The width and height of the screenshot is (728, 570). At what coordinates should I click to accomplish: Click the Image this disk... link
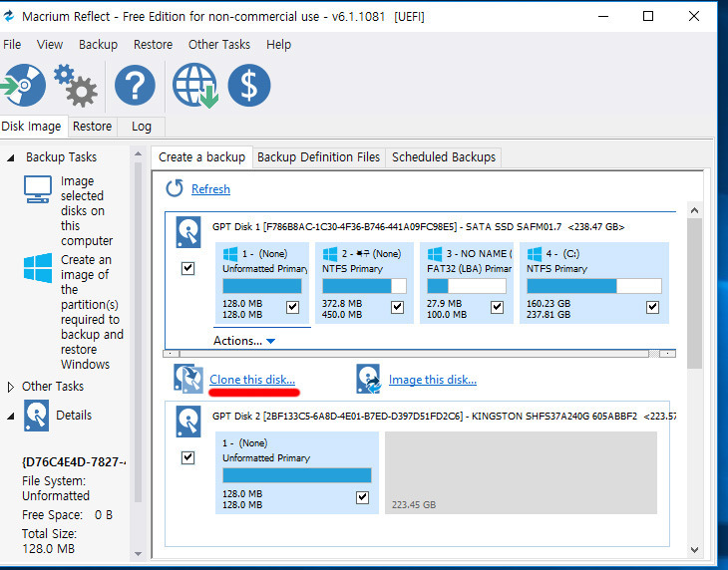point(433,380)
